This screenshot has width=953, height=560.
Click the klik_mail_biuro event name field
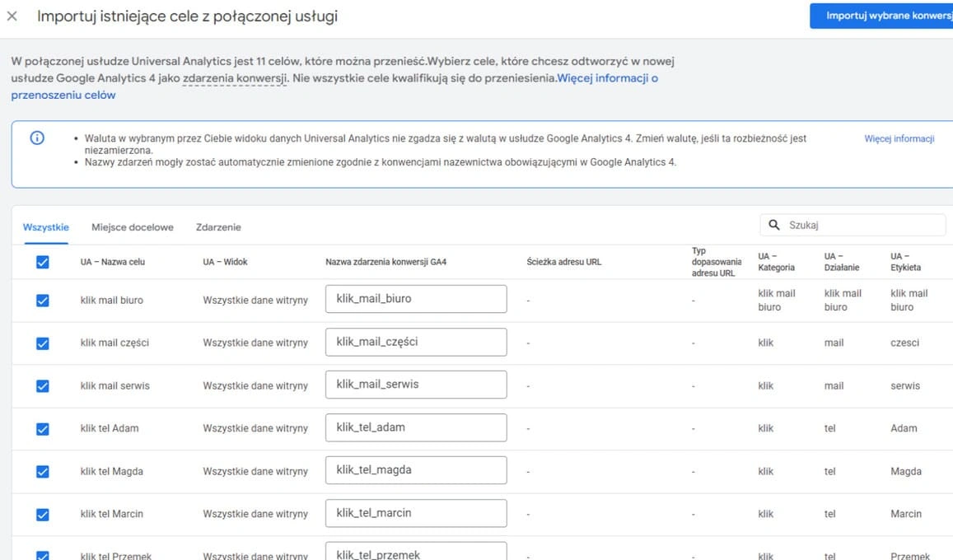pyautogui.click(x=416, y=299)
